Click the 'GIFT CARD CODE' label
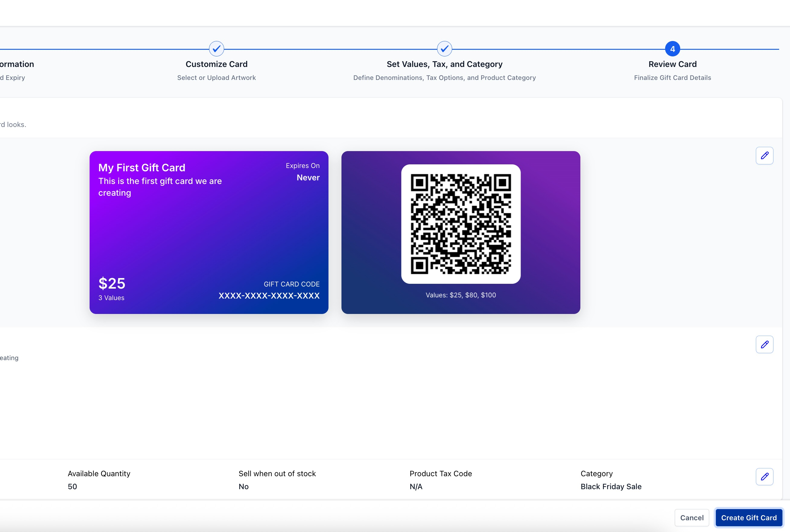Image resolution: width=790 pixels, height=532 pixels. 291,284
